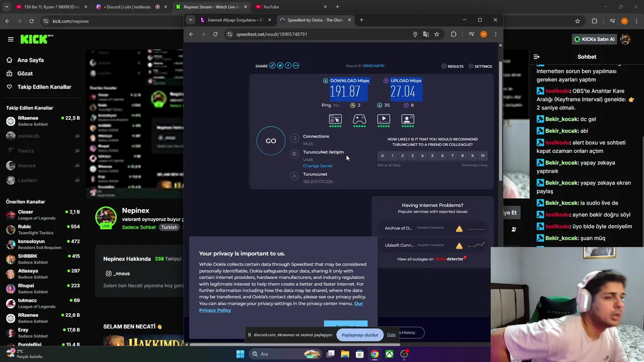Reload the Speedtest page
Screen dimensions: 644x362
pyautogui.click(x=215, y=34)
